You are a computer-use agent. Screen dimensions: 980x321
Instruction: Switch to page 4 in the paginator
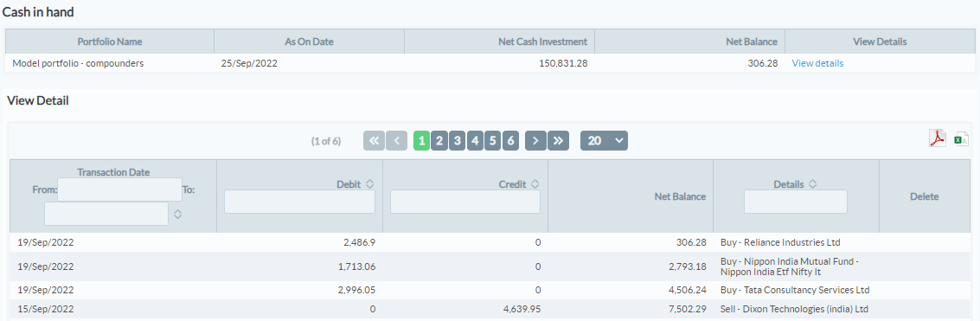(x=475, y=141)
